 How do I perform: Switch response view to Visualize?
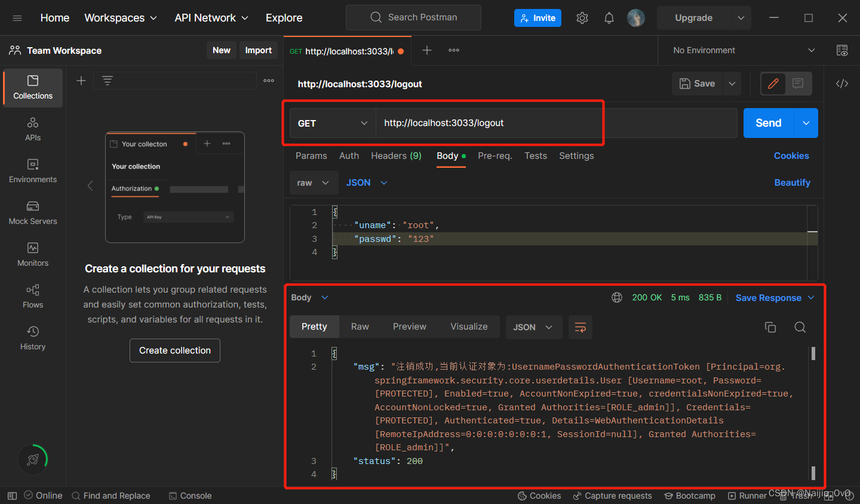pos(469,327)
